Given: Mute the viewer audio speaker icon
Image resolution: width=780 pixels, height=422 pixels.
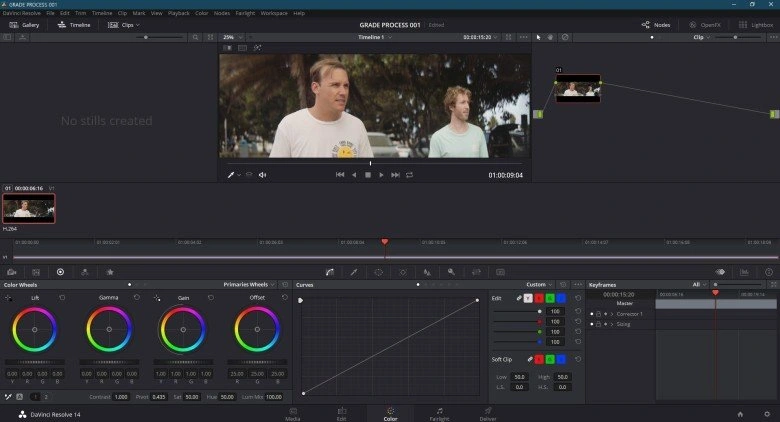Looking at the screenshot, I should 263,174.
